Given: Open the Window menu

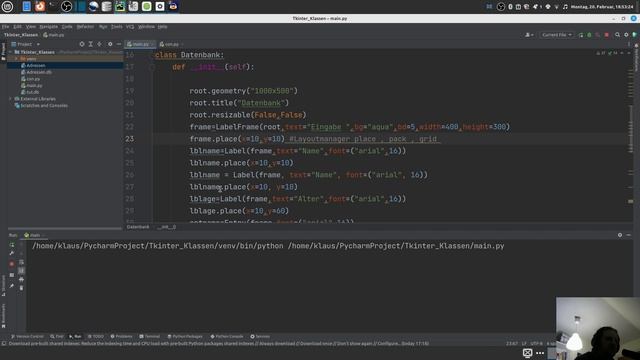Looking at the screenshot, I should (x=146, y=27).
